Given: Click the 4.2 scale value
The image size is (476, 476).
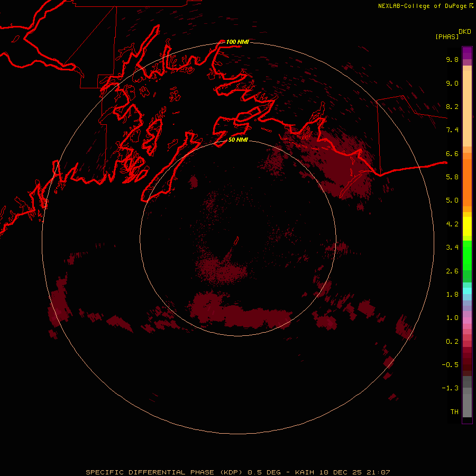Looking at the screenshot, I should tap(452, 224).
